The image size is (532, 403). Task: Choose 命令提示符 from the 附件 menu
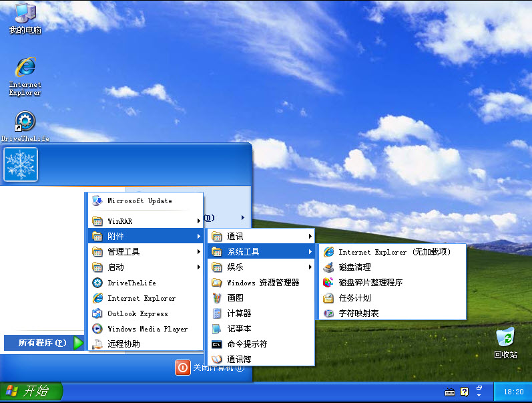tap(261, 344)
